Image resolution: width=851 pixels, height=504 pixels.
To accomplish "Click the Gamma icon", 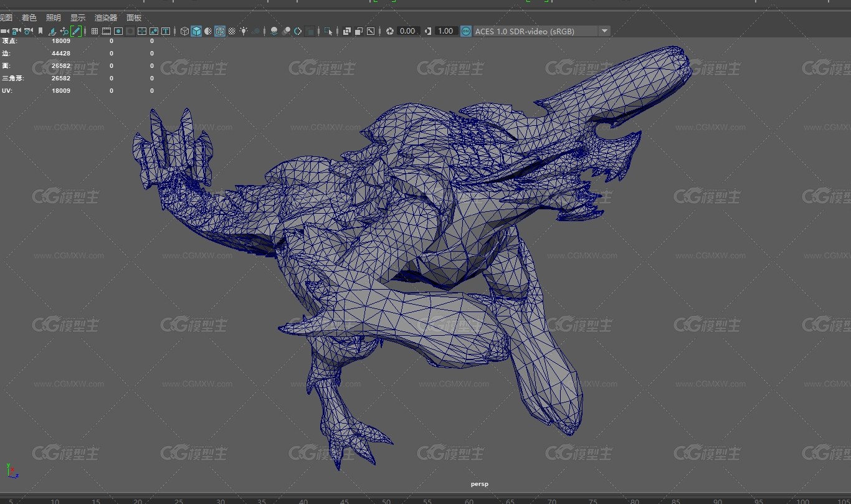I will pos(428,31).
